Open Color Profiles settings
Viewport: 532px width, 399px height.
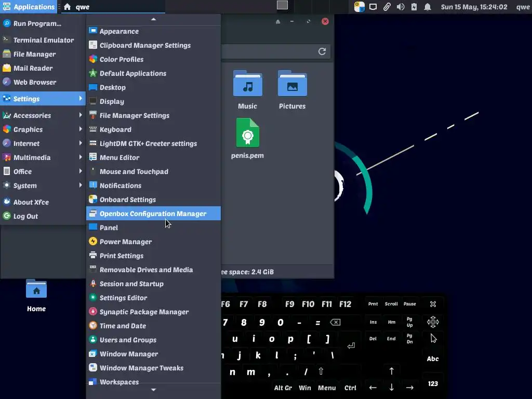153,59
